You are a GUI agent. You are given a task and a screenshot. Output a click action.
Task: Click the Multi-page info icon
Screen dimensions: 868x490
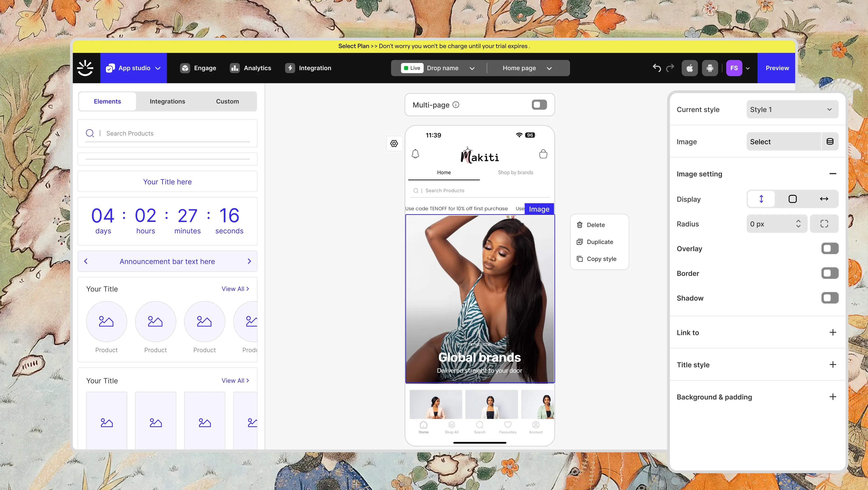coord(456,105)
